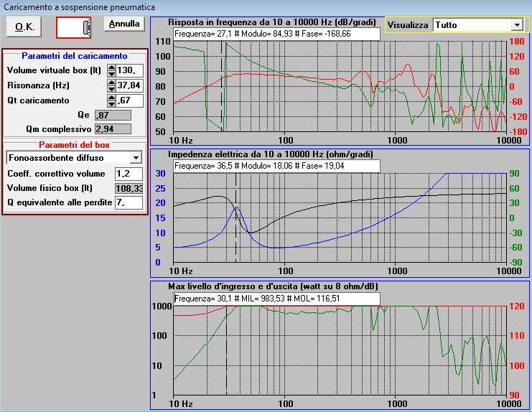The image size is (532, 412).
Task: Click the Risonanza (Hz) label
Action: click(38, 85)
